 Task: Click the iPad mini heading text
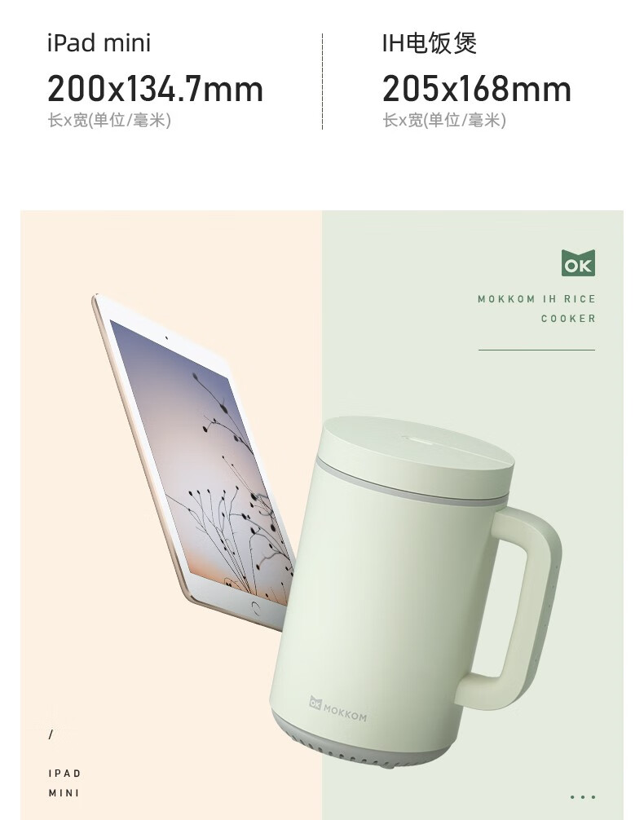coord(99,43)
